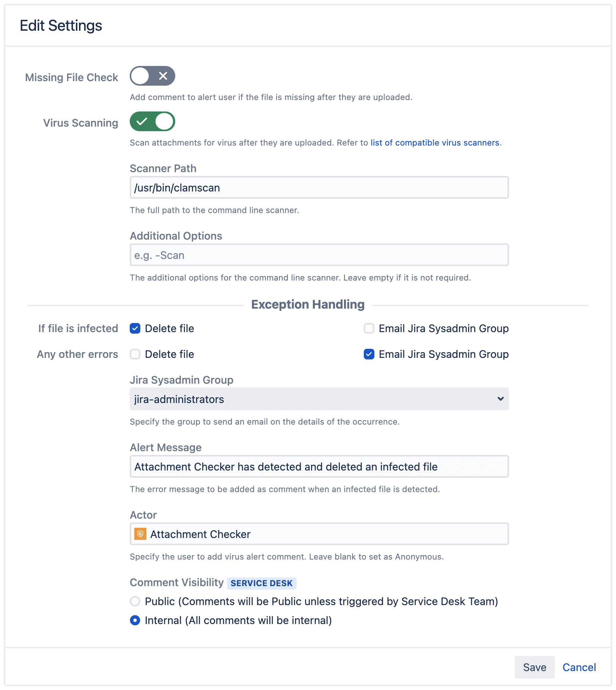The image size is (616, 690).
Task: Click the checkmark icon on Virus Scanning toggle
Action: tap(141, 122)
